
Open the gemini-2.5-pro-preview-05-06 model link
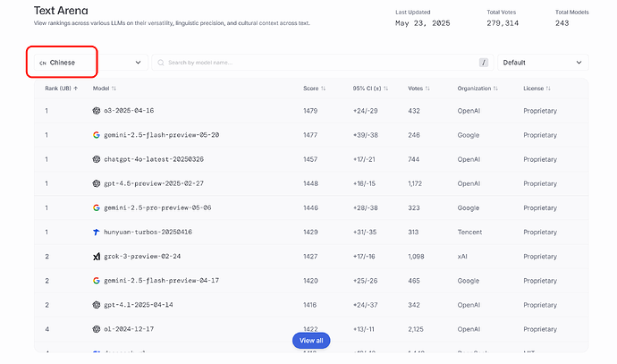(x=157, y=207)
